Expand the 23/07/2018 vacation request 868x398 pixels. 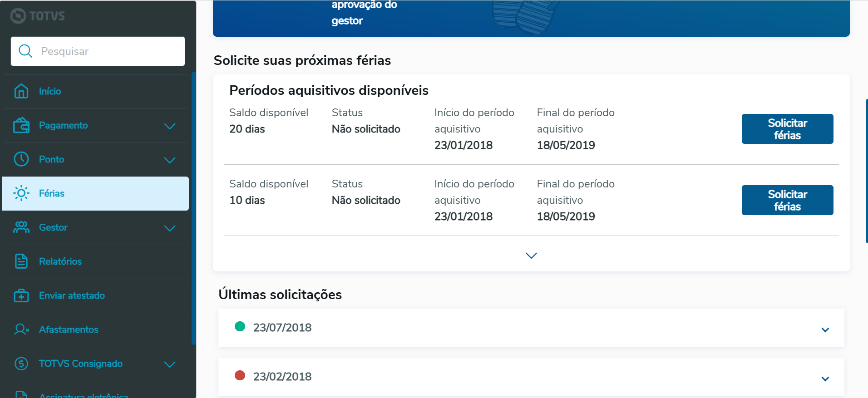click(x=825, y=330)
